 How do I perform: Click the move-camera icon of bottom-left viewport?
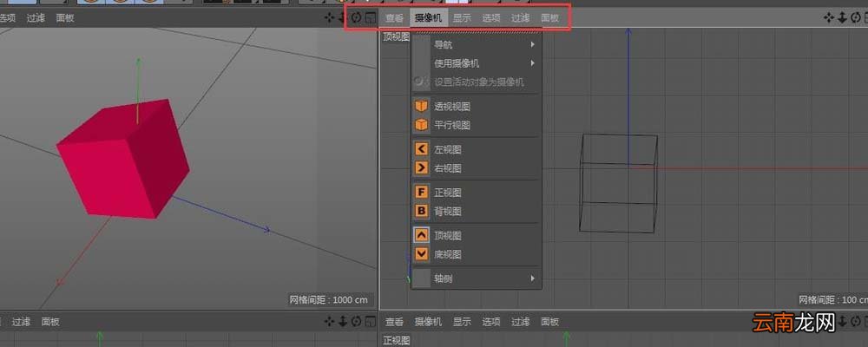click(329, 321)
